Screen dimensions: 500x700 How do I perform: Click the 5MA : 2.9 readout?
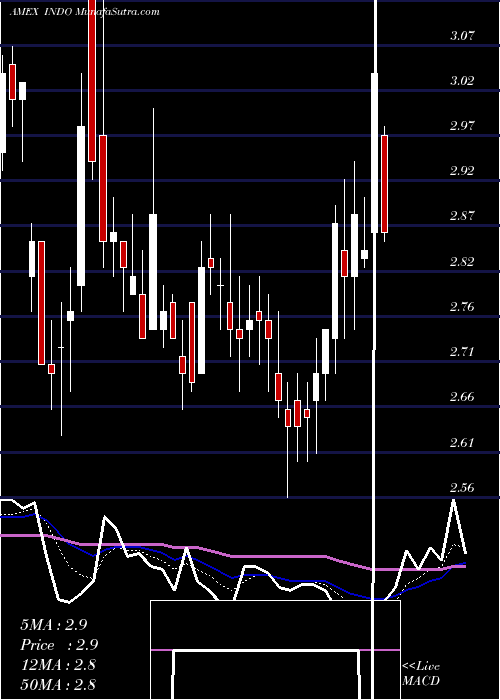pos(54,625)
